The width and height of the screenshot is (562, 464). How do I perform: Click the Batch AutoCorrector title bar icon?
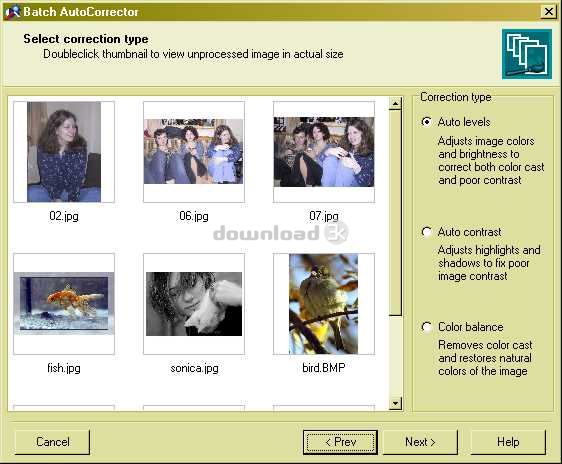pyautogui.click(x=13, y=12)
